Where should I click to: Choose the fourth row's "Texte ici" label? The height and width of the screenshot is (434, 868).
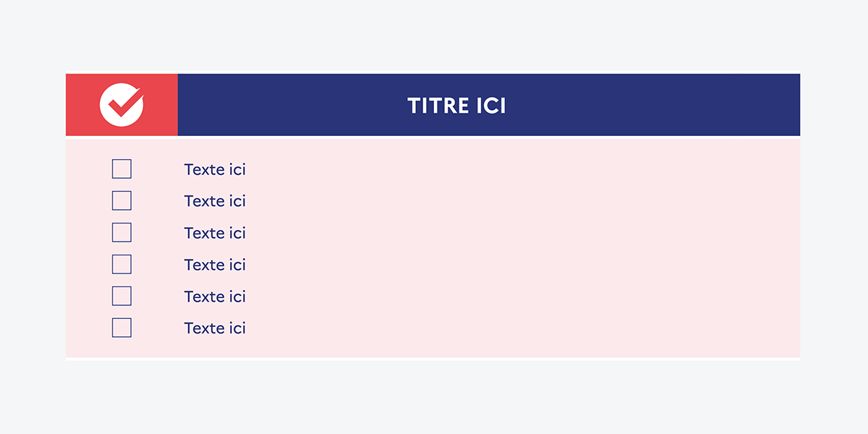coord(215,265)
